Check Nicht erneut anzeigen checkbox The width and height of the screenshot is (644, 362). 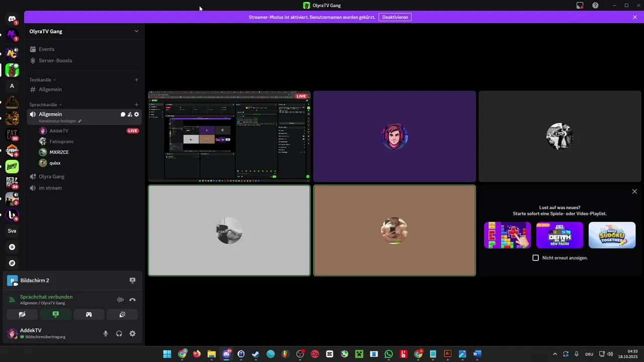pyautogui.click(x=535, y=258)
